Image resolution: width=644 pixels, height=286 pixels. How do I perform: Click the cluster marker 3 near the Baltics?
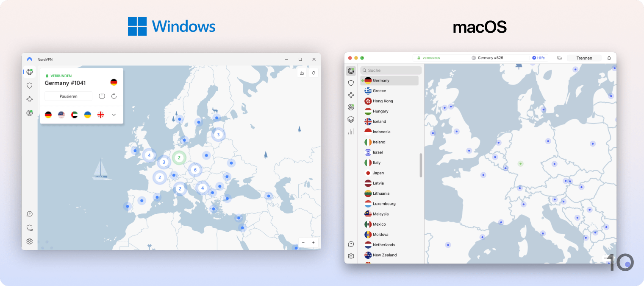[x=218, y=135]
